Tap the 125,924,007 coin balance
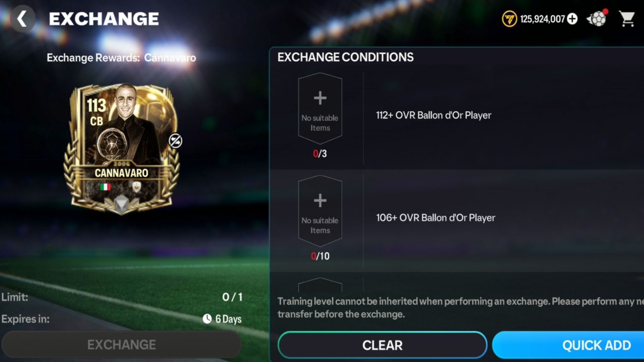The image size is (644, 362). [x=542, y=19]
